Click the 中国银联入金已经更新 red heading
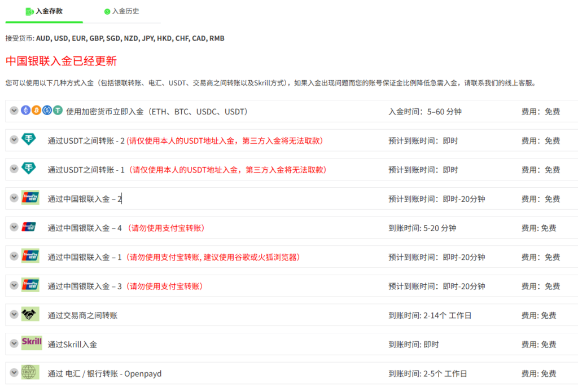 pyautogui.click(x=61, y=61)
